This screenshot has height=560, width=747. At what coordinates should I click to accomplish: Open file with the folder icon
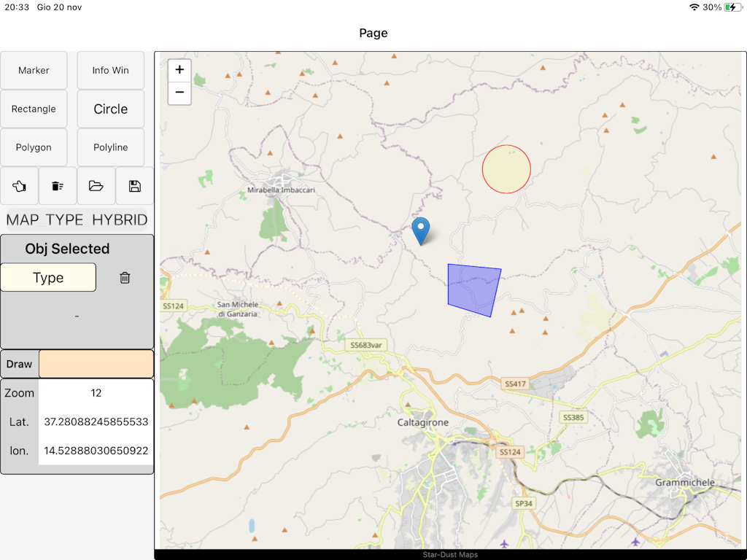click(x=96, y=186)
